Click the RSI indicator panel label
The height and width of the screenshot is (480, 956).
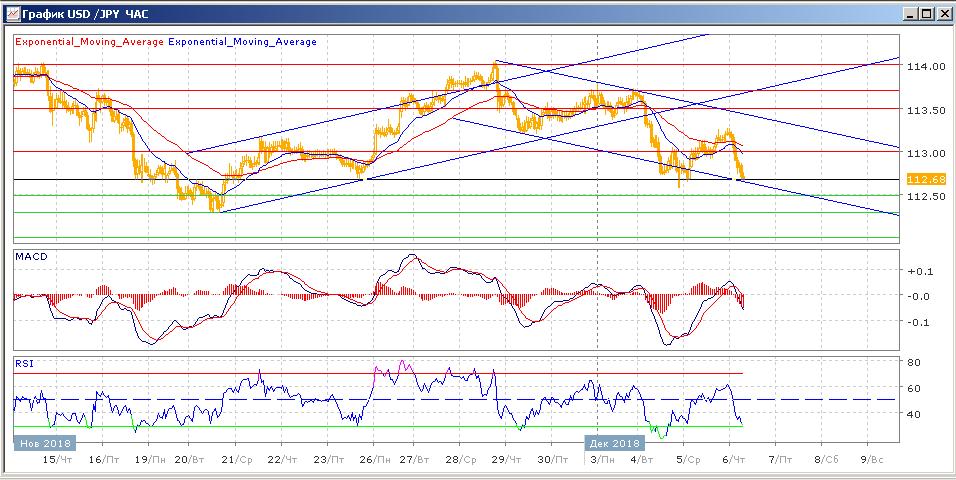pyautogui.click(x=23, y=365)
